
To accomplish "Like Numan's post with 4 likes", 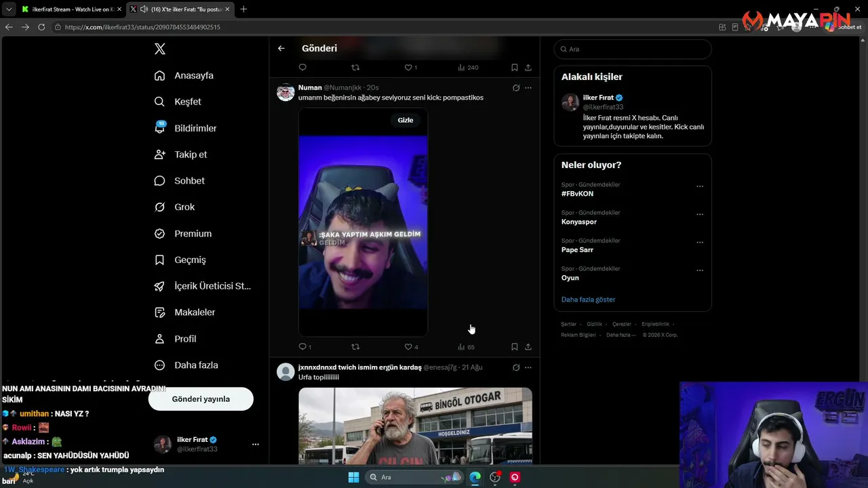I will 411,346.
